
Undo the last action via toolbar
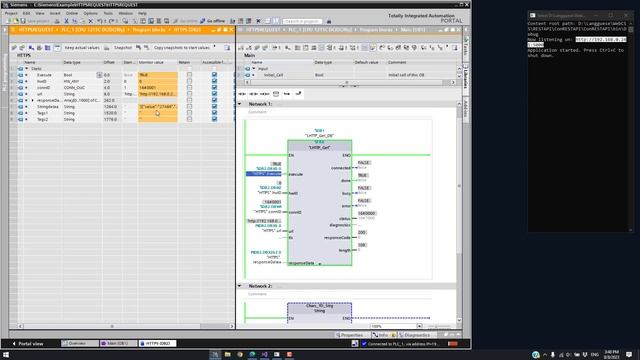point(100,21)
